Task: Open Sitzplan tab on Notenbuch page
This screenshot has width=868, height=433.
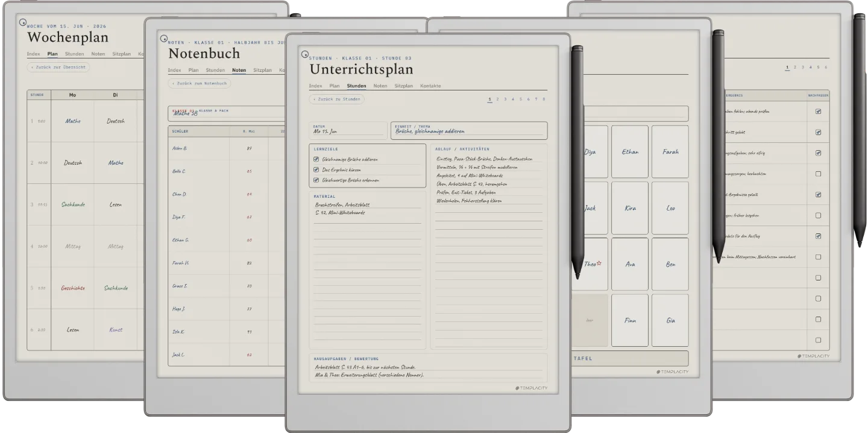Action: click(x=263, y=70)
